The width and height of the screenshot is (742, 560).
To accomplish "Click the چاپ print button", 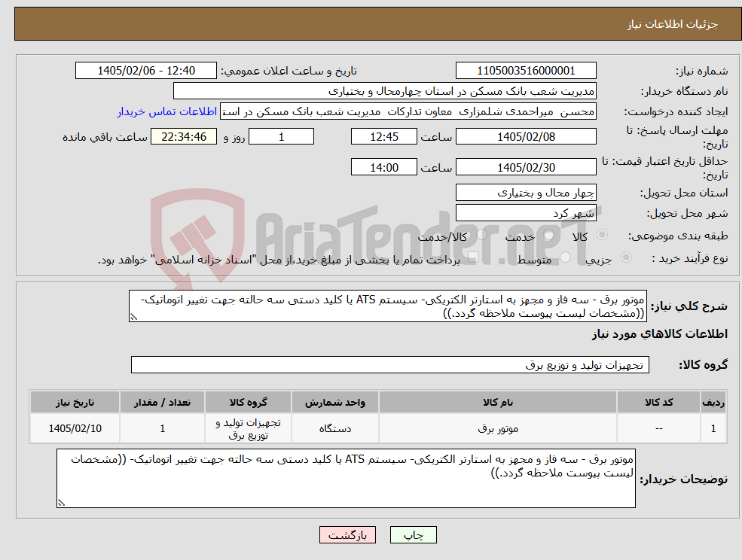I will tap(413, 535).
